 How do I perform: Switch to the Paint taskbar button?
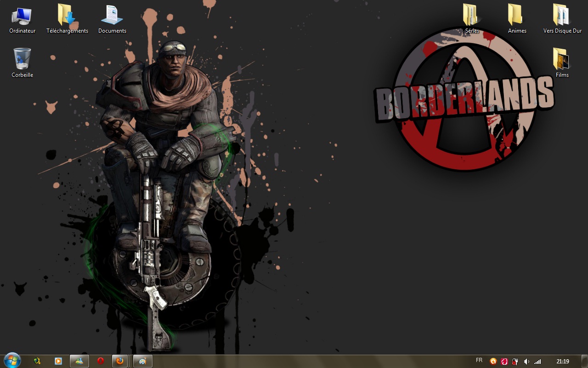[x=143, y=361]
